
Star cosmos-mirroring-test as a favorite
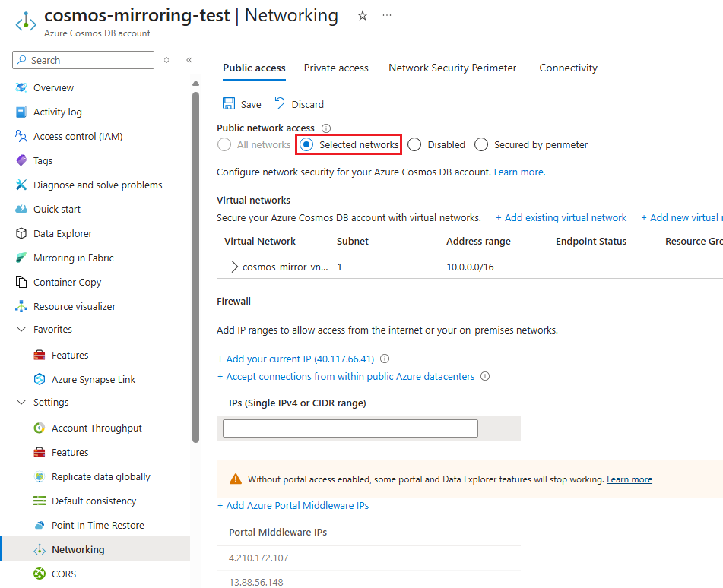(x=363, y=15)
